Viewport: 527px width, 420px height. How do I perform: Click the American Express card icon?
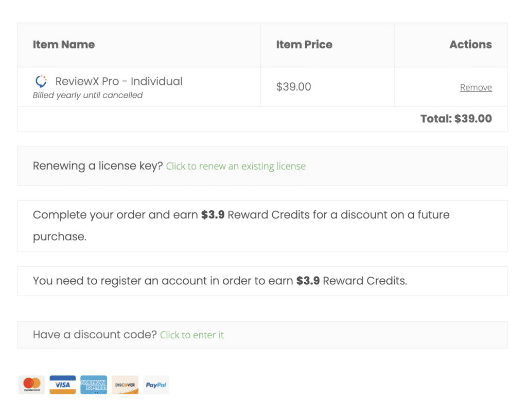(x=94, y=385)
